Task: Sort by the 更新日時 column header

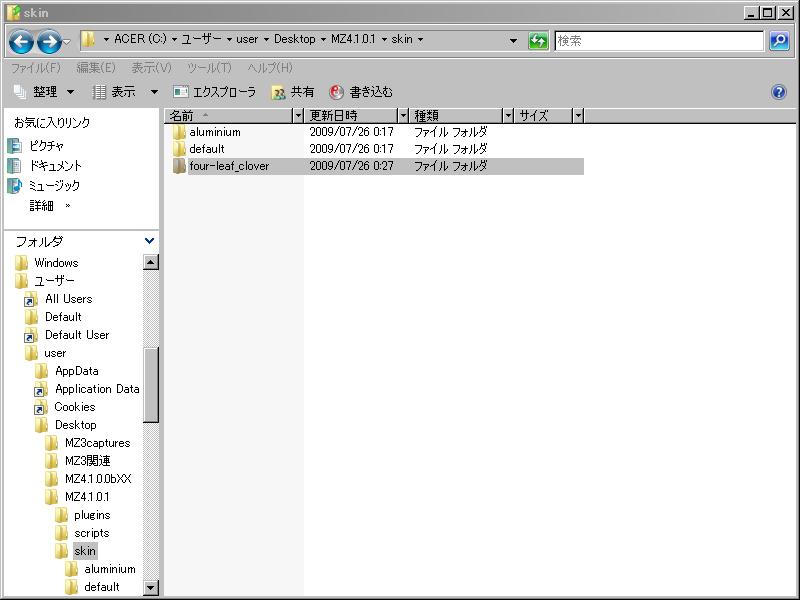Action: point(351,116)
